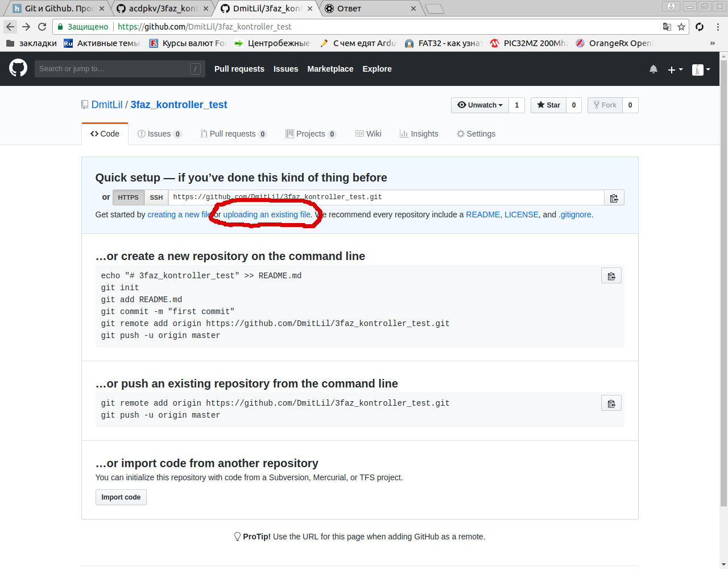Open the secure site padlock info

[60, 27]
